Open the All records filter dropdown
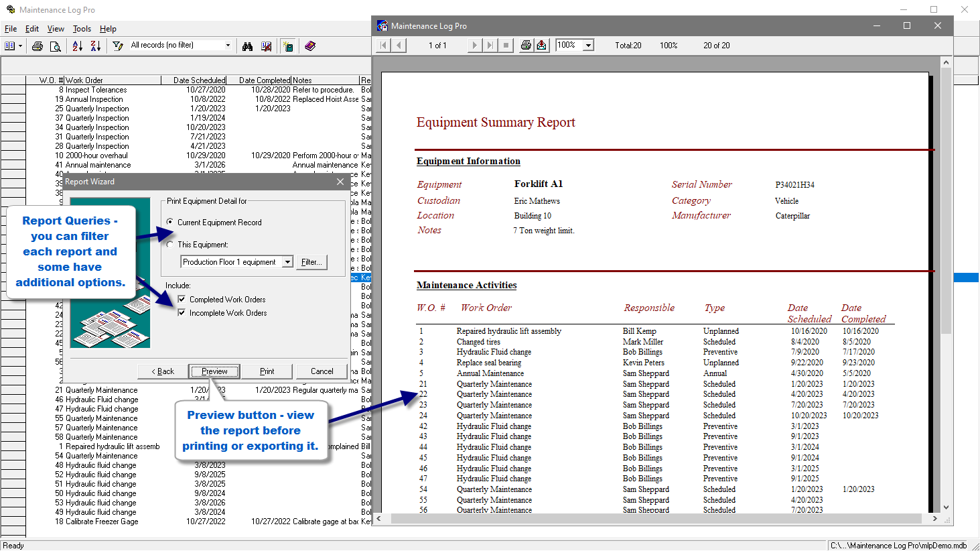980x551 pixels. coord(228,46)
